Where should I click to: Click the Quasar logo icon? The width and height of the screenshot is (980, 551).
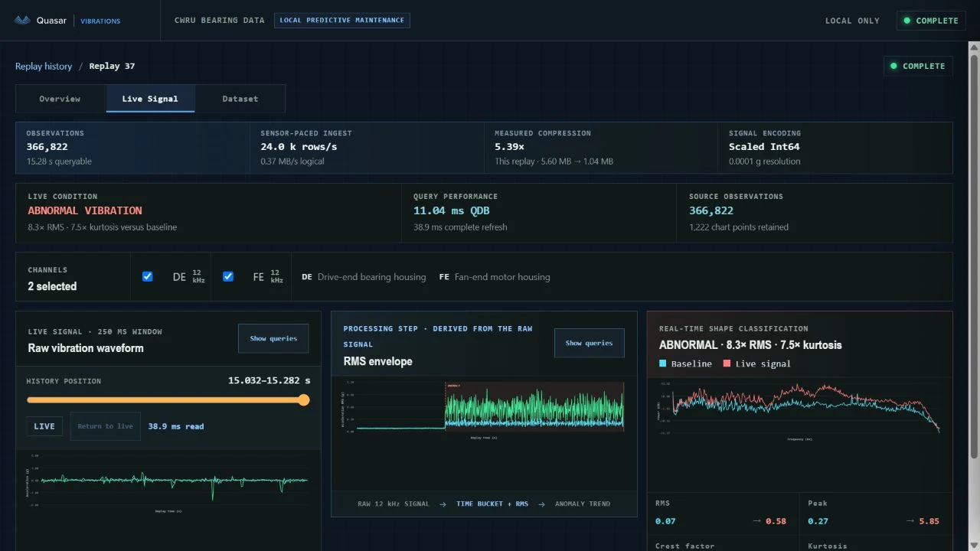(x=22, y=21)
